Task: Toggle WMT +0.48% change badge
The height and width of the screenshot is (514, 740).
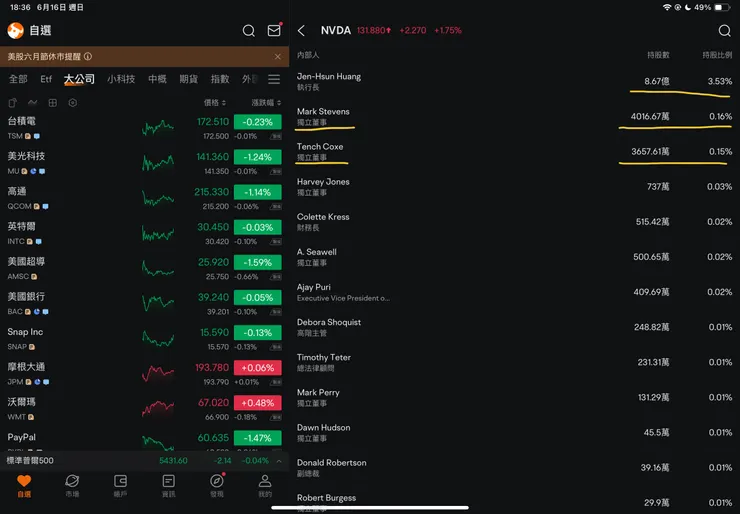Action: tap(258, 403)
